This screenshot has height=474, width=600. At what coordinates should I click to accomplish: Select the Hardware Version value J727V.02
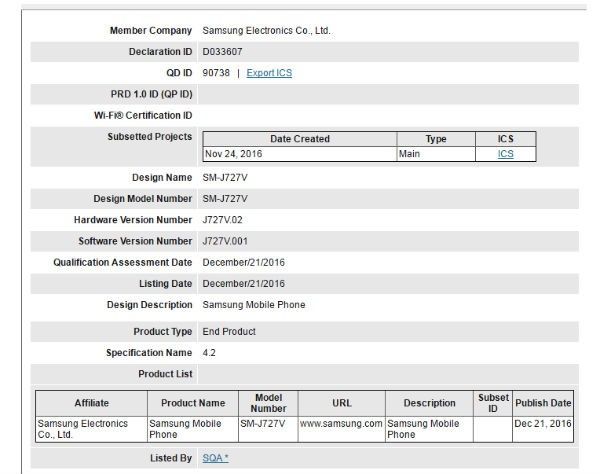coord(222,220)
